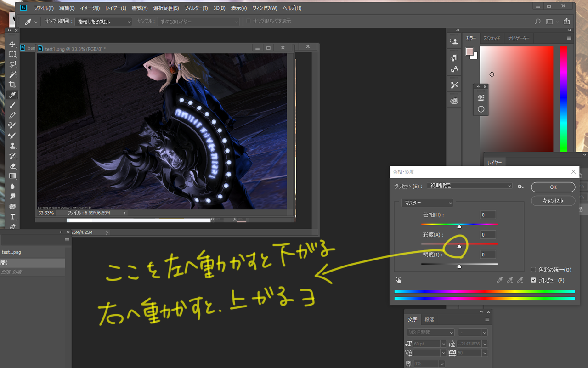Open the Paragraph Styles panel icon
Screen dimensions: 588x368
point(454,58)
